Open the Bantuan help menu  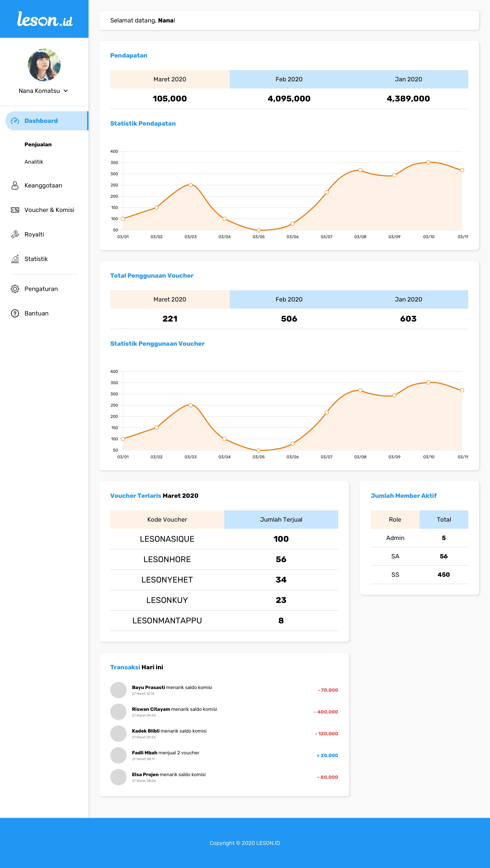(x=36, y=314)
